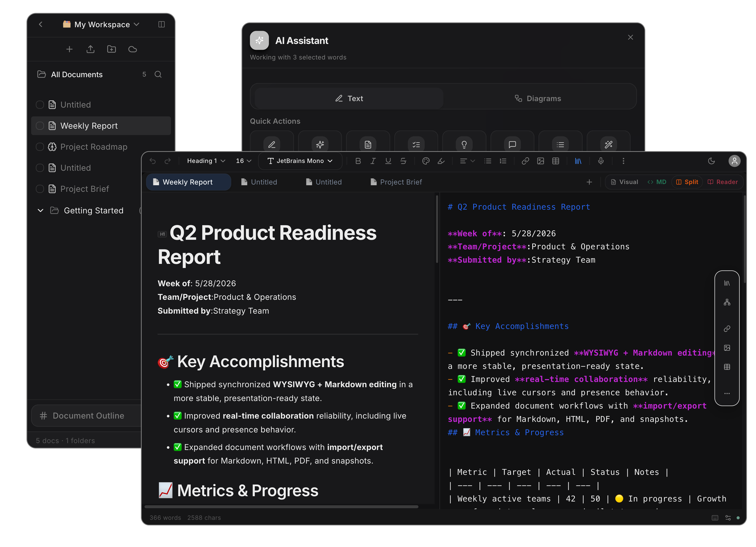Switch to the second Untitled editor tab
The image size is (756, 547).
(x=324, y=182)
